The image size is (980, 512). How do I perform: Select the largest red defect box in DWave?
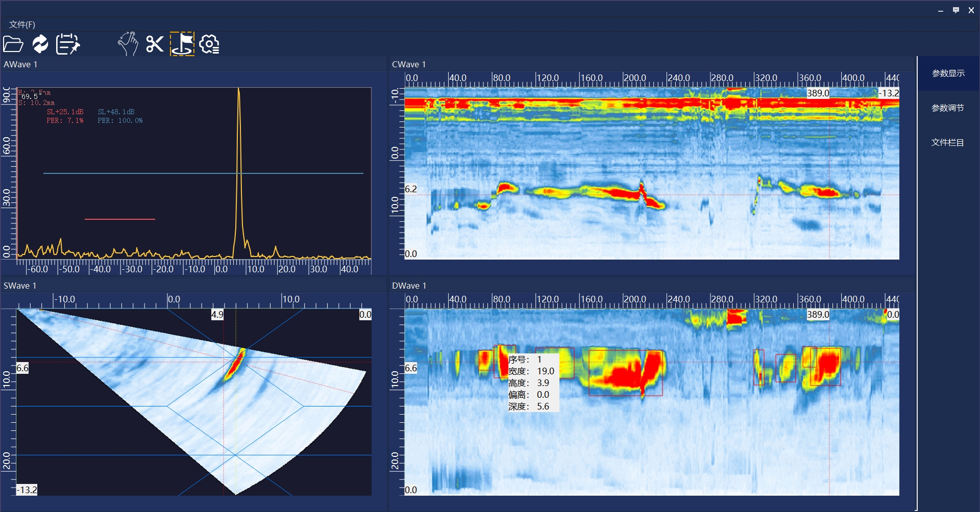point(625,372)
